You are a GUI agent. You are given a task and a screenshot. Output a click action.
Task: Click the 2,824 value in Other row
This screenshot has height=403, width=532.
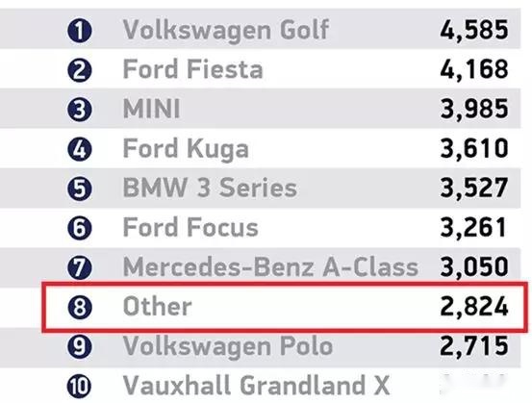[x=474, y=307]
